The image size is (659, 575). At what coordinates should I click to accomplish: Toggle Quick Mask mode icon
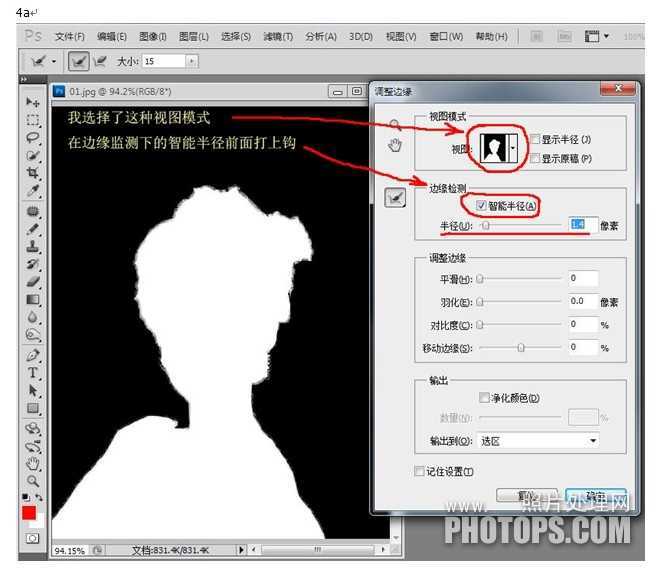32,538
